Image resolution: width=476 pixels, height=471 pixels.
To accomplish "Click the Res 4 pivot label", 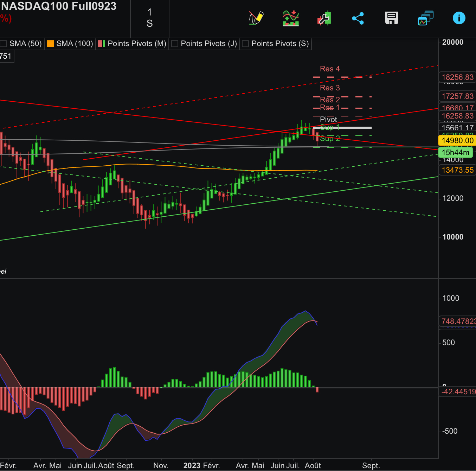I will click(330, 69).
